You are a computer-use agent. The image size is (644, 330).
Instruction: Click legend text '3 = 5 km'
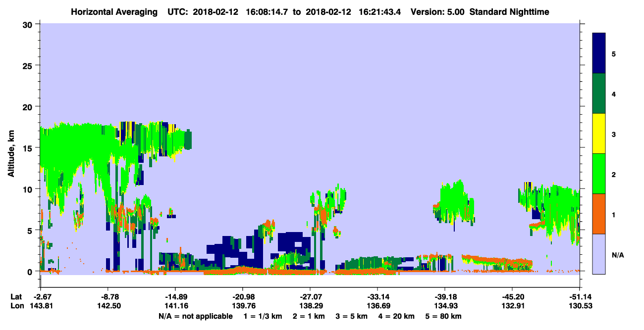(352, 316)
